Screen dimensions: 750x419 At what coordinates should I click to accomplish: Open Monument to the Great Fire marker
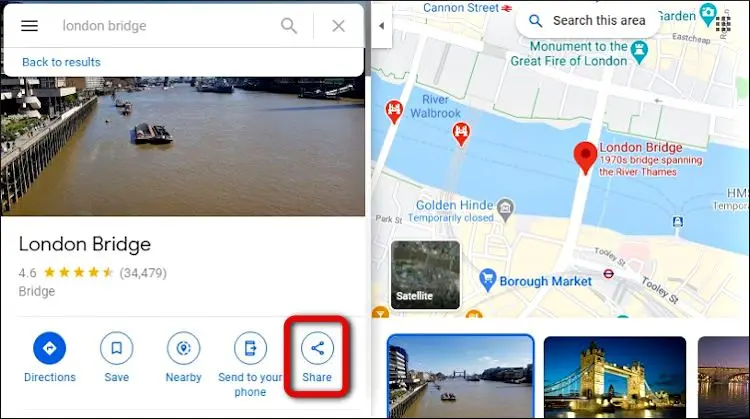pos(639,52)
